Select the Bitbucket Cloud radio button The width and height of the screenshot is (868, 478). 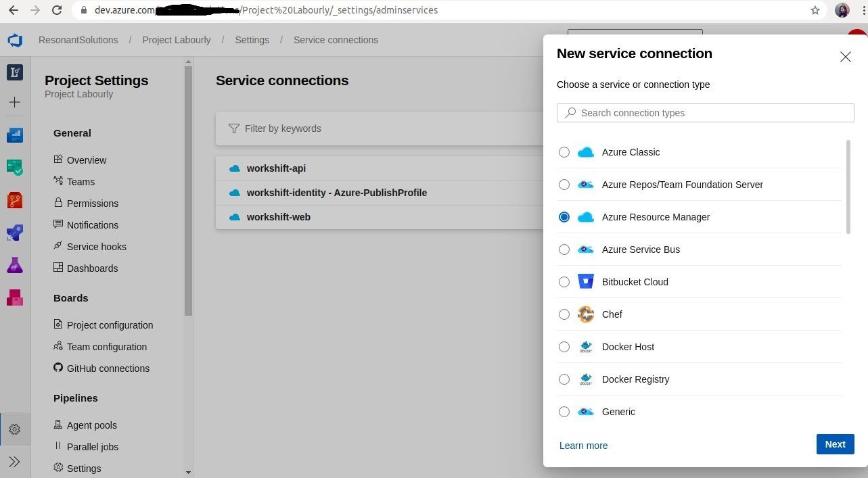564,282
